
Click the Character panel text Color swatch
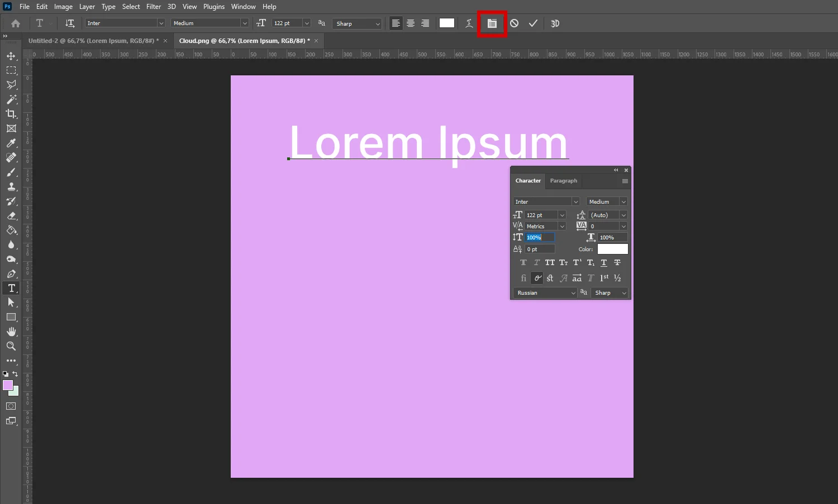pos(612,249)
